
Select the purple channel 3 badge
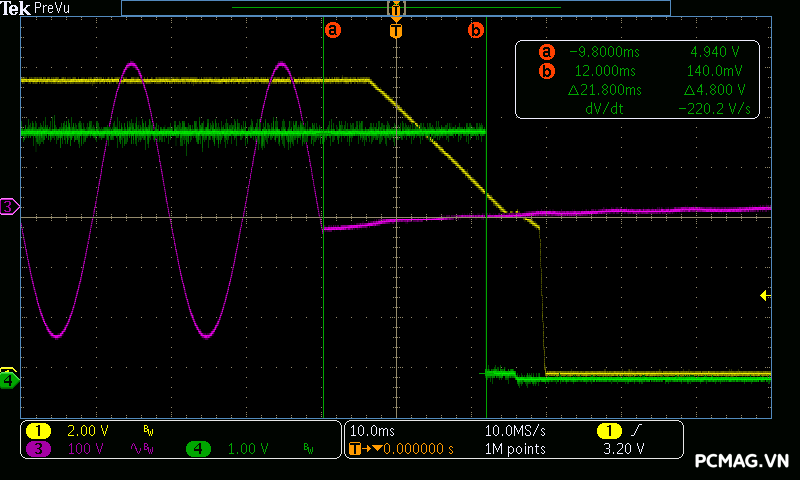tap(38, 449)
